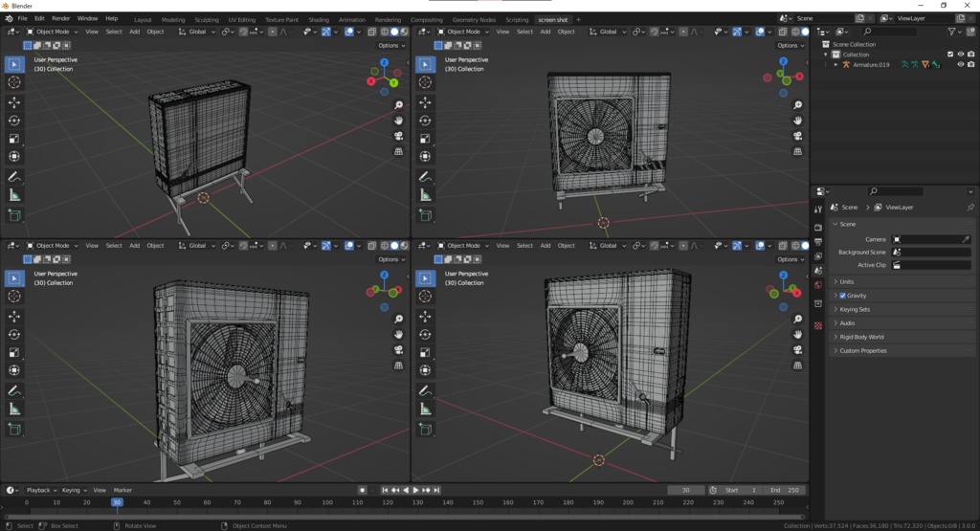Switch to the Sculpting workspace tab
The height and width of the screenshot is (531, 980).
coord(206,19)
